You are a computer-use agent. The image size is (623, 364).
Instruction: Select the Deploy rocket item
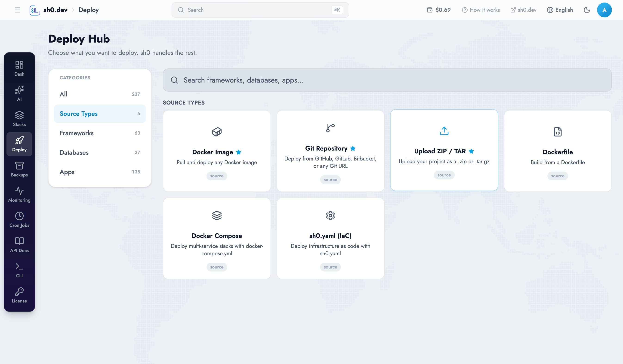coord(19,144)
